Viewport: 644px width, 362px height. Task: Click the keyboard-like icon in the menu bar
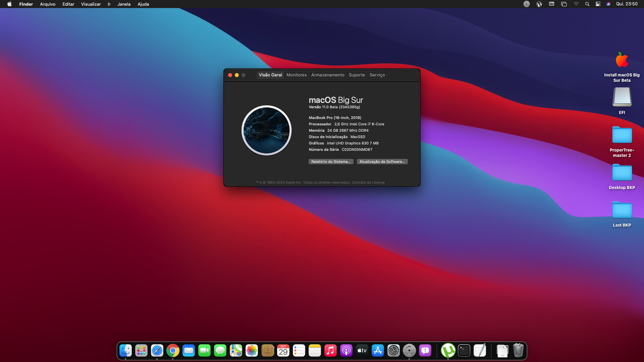(551, 4)
